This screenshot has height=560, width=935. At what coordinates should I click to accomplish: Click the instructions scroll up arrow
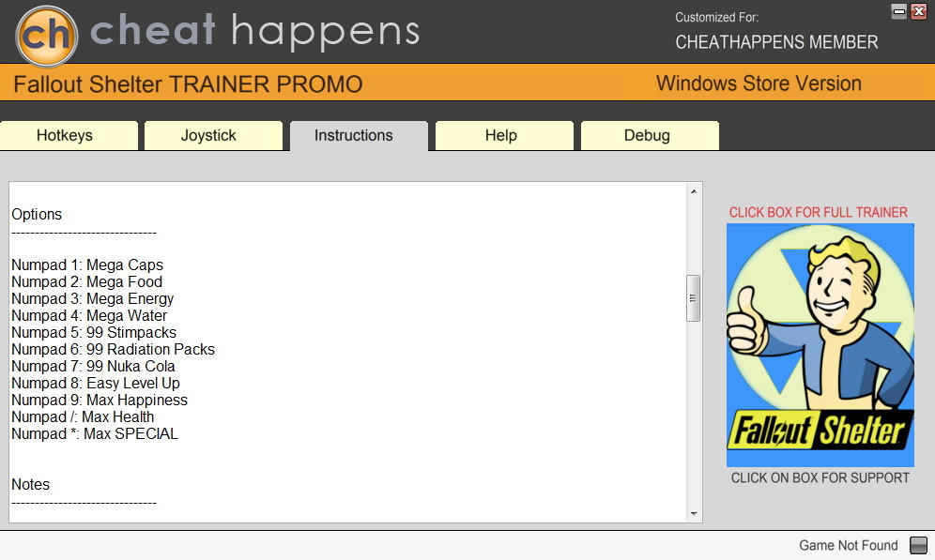(x=694, y=191)
